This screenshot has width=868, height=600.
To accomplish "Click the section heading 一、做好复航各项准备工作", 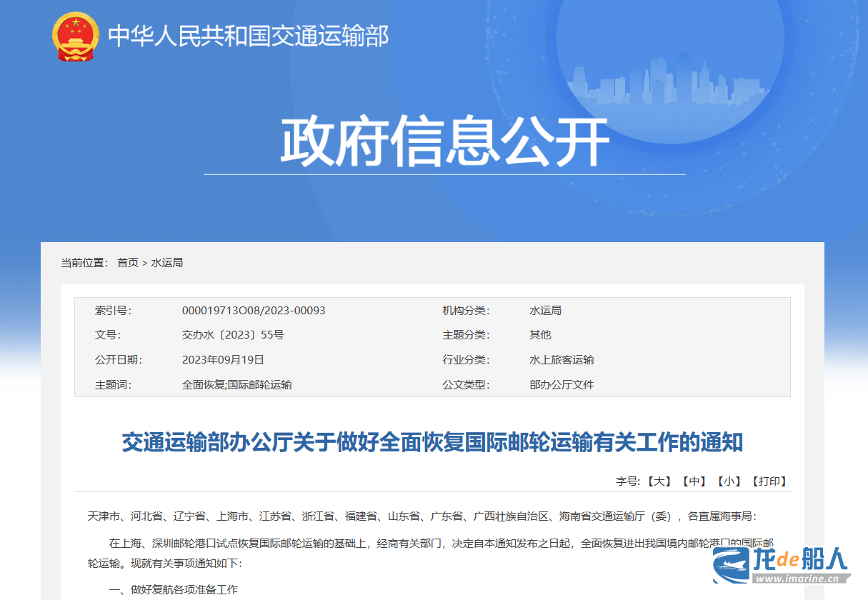I will pos(173,589).
